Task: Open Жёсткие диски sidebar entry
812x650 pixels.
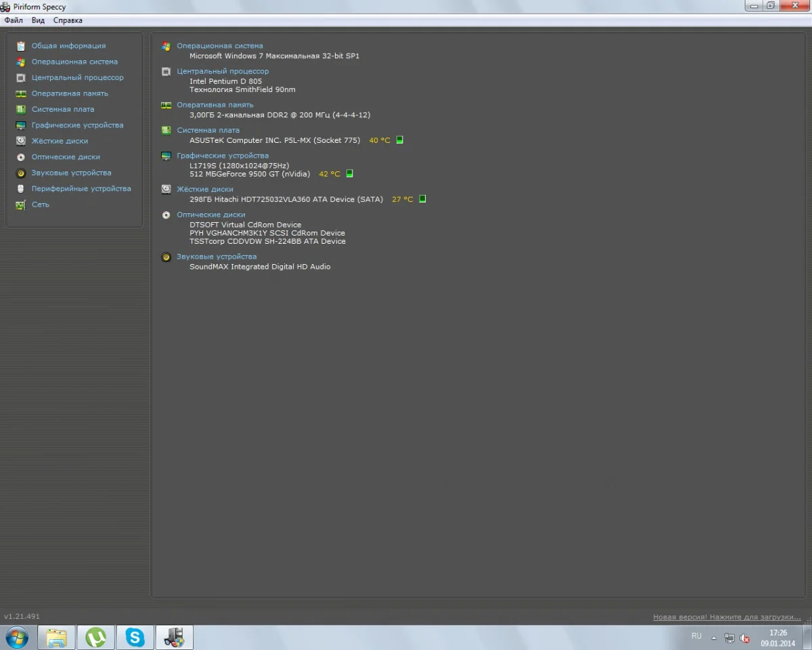Action: coord(60,141)
